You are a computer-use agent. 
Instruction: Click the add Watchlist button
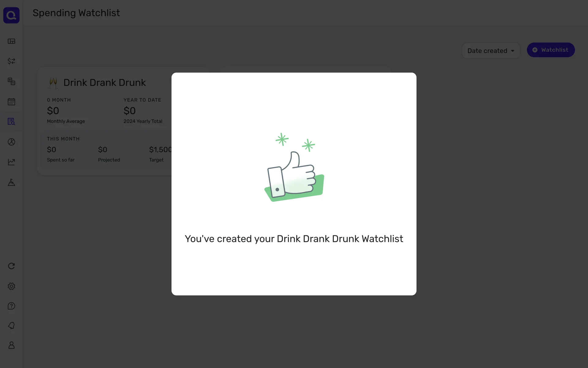coord(551,50)
